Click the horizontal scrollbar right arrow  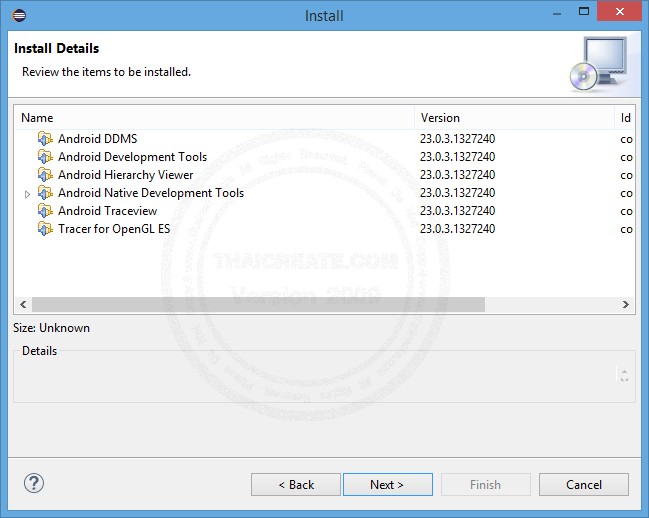626,305
